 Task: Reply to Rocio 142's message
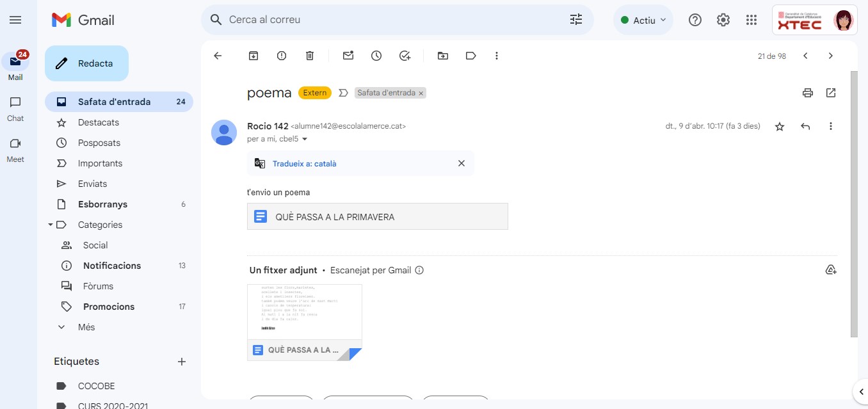click(805, 126)
